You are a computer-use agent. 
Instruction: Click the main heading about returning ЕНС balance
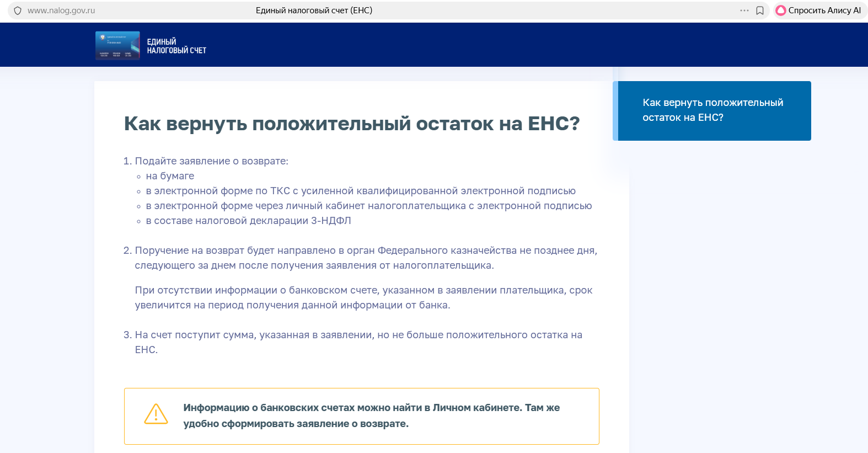(351, 124)
